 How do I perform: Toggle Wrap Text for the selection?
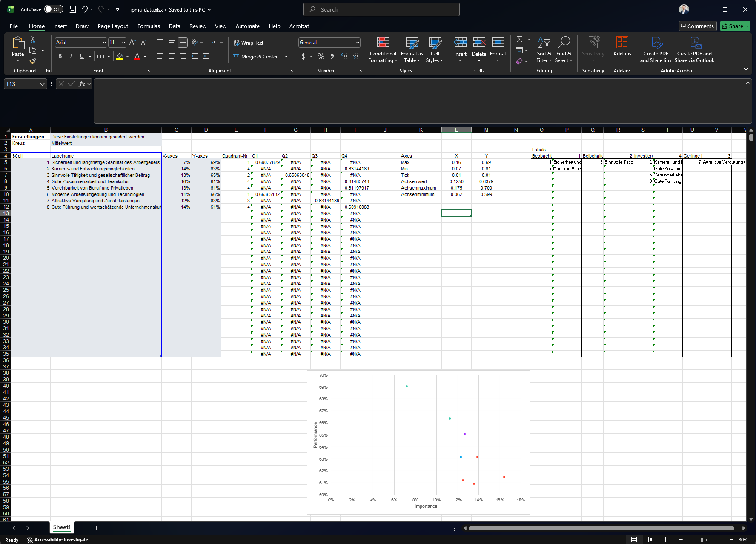point(249,43)
